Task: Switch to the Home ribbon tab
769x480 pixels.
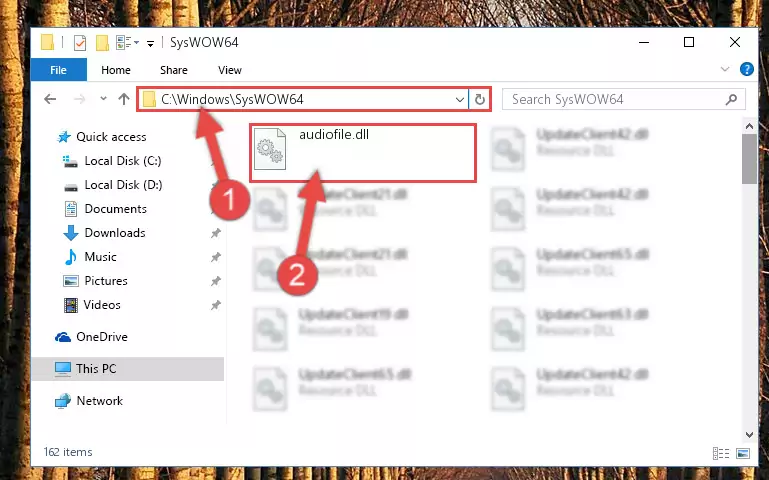Action: [x=116, y=70]
